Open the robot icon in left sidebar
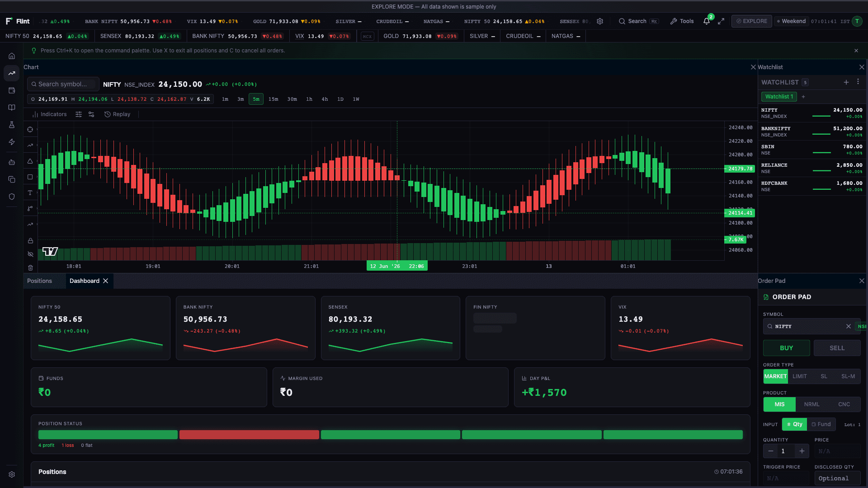The image size is (868, 488). [12, 162]
